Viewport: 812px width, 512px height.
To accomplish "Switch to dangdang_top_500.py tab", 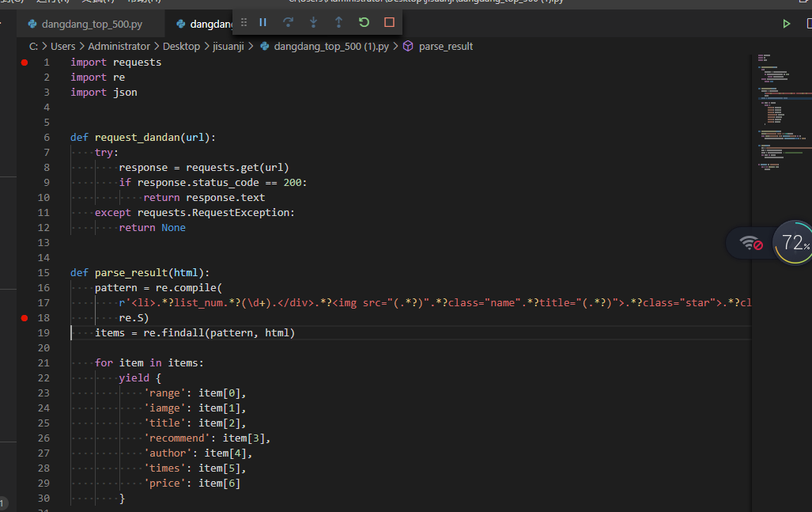I will tap(92, 24).
